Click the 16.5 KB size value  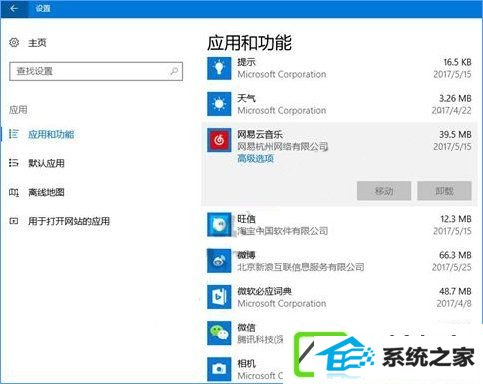tap(457, 62)
